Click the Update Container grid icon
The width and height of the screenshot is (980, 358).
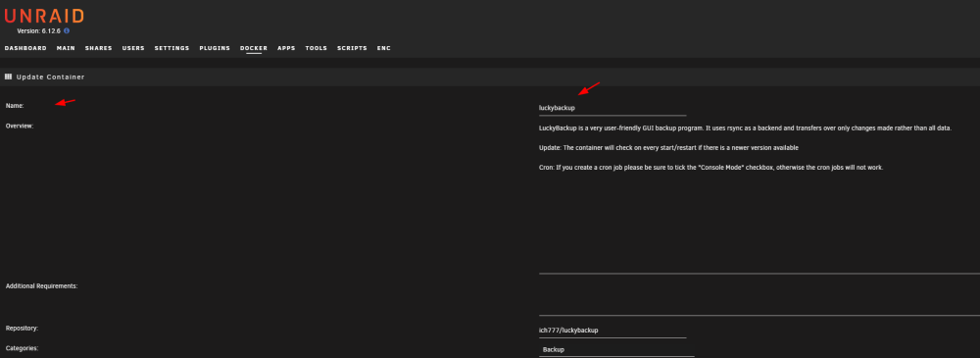point(8,77)
